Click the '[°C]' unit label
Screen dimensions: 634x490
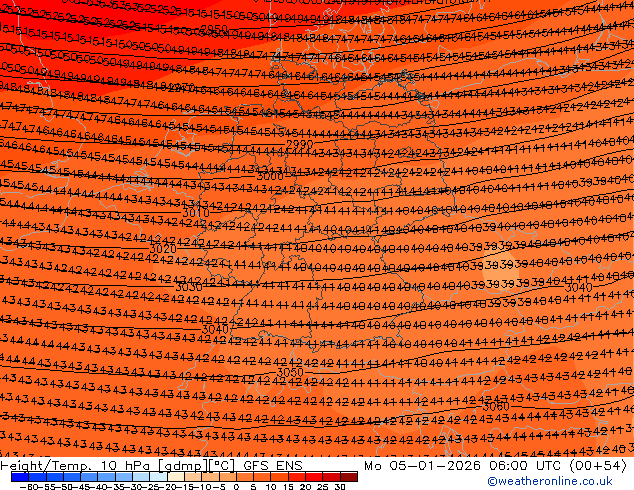click(222, 466)
